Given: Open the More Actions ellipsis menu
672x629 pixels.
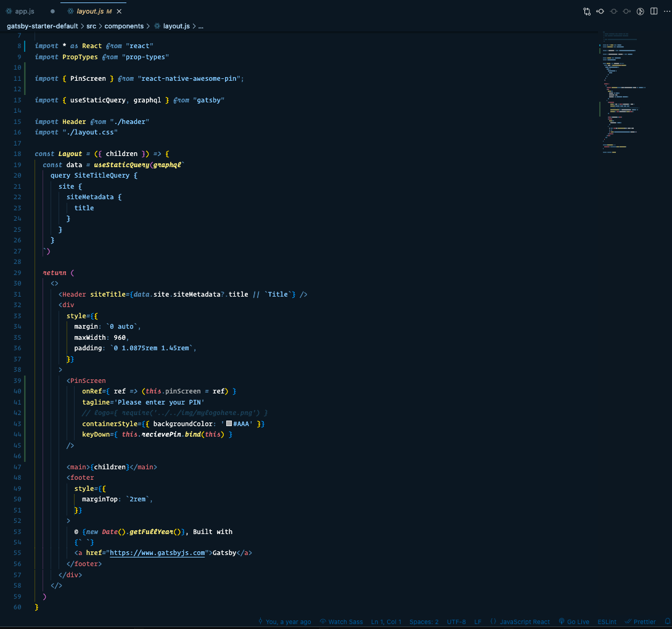Looking at the screenshot, I should pyautogui.click(x=666, y=12).
